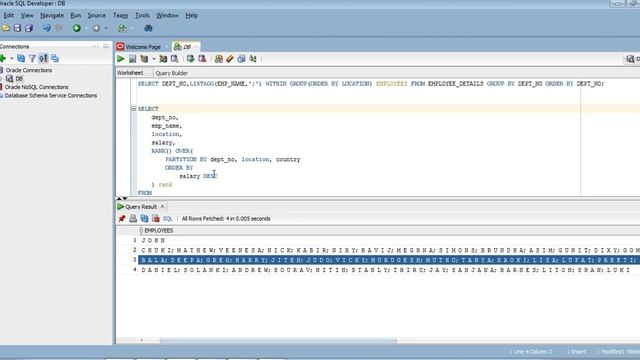Click the SQL link in Query Result toolbar
Image resolution: width=640 pixels, height=360 pixels.
[x=167, y=219]
